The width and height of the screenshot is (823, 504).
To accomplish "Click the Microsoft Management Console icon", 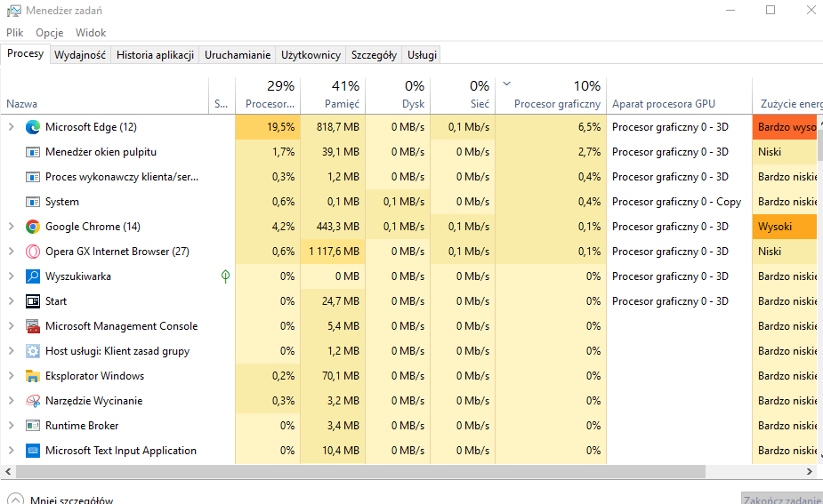I will pyautogui.click(x=33, y=326).
